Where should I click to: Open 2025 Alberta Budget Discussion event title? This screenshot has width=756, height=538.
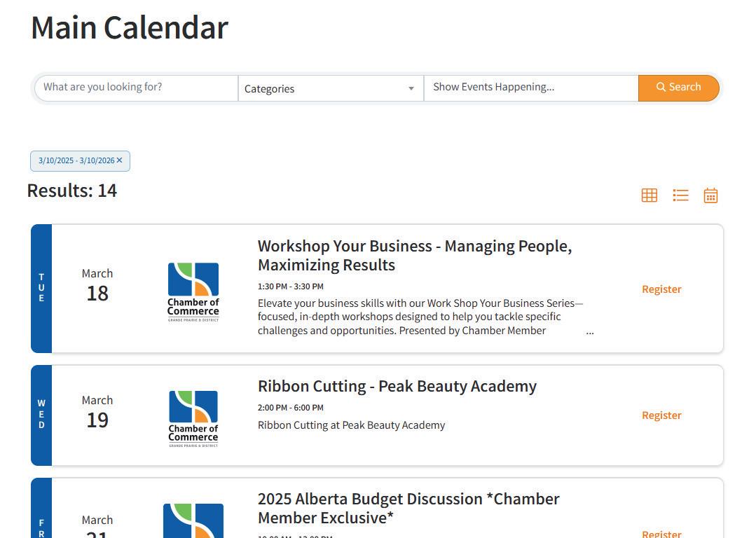point(409,508)
